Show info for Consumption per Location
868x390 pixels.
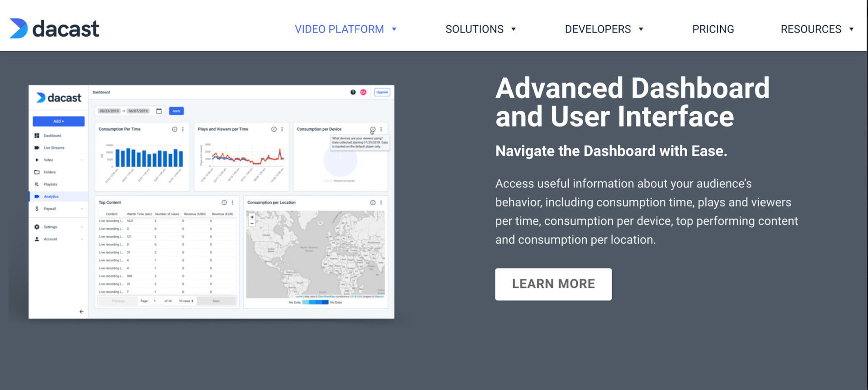pyautogui.click(x=373, y=202)
